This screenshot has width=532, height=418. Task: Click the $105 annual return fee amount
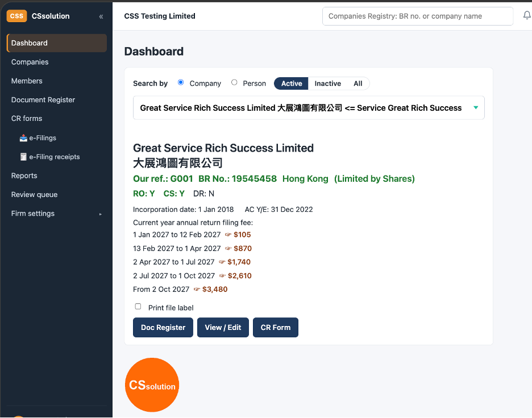pyautogui.click(x=242, y=235)
